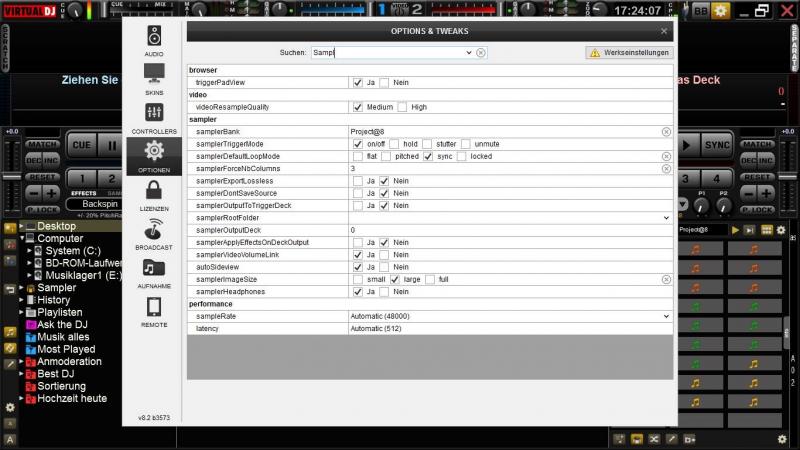Image resolution: width=800 pixels, height=450 pixels.
Task: Select Ask the DJ entry
Action: pos(62,324)
